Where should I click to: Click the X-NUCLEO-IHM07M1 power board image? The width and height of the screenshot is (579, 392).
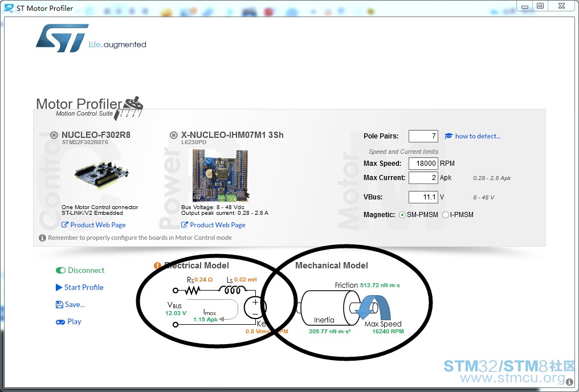pyautogui.click(x=221, y=175)
